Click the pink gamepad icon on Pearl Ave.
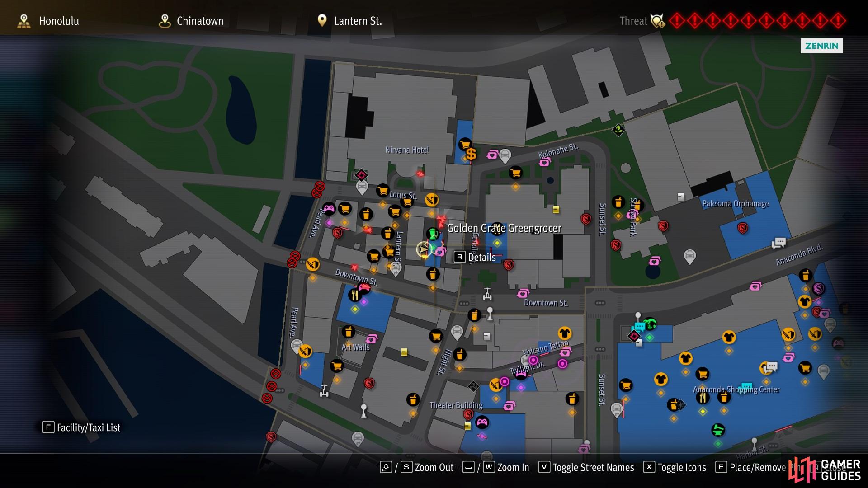The height and width of the screenshot is (488, 868). 329,209
